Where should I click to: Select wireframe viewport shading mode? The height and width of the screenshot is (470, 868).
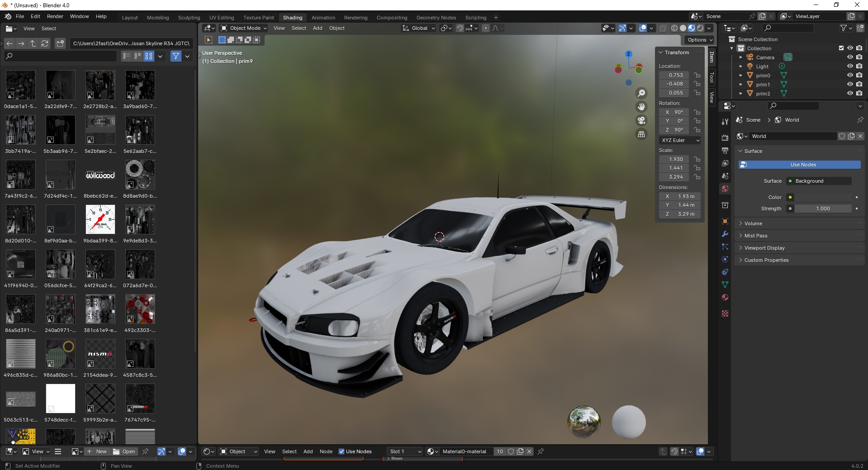pos(674,28)
